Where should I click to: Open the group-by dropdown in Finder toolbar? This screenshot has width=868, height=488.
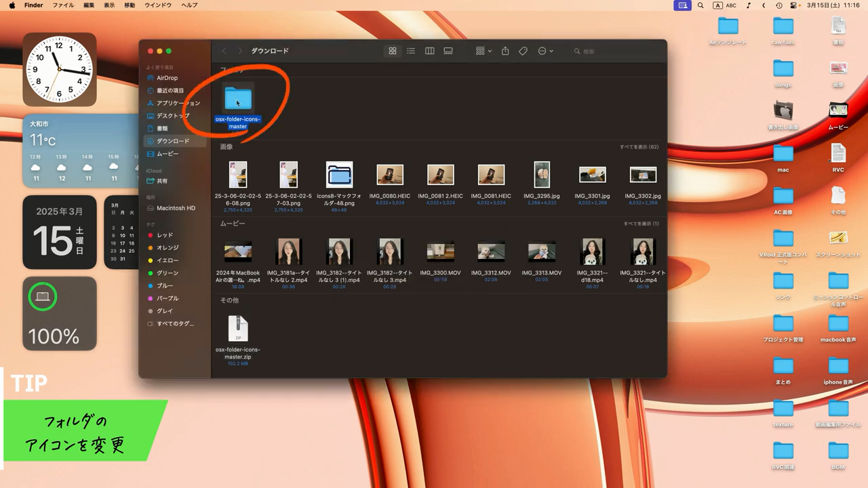(484, 51)
